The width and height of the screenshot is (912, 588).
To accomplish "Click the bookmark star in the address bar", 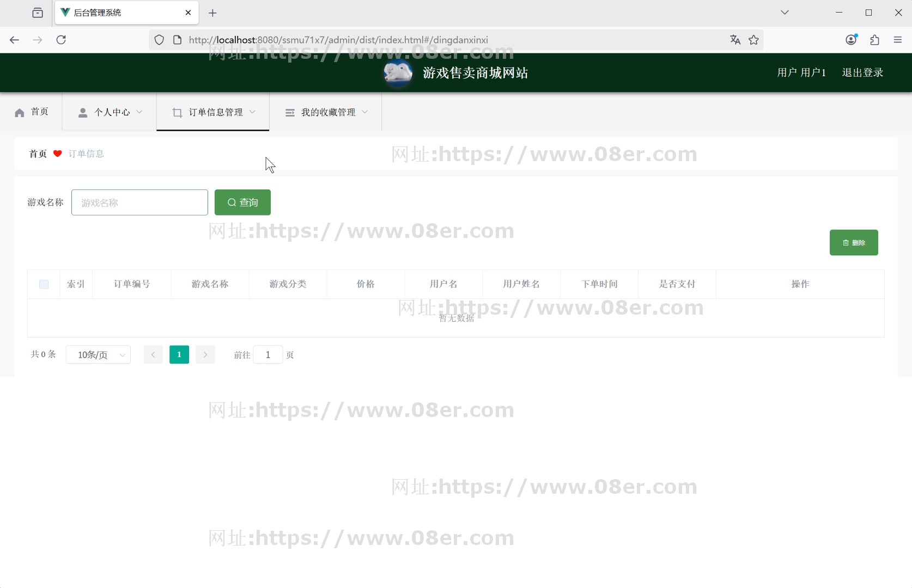I will pyautogui.click(x=754, y=40).
